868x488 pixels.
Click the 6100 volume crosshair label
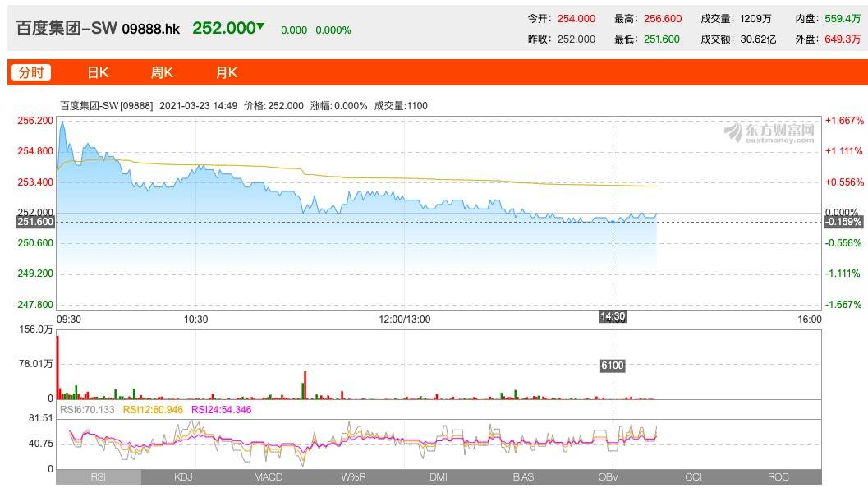point(613,366)
